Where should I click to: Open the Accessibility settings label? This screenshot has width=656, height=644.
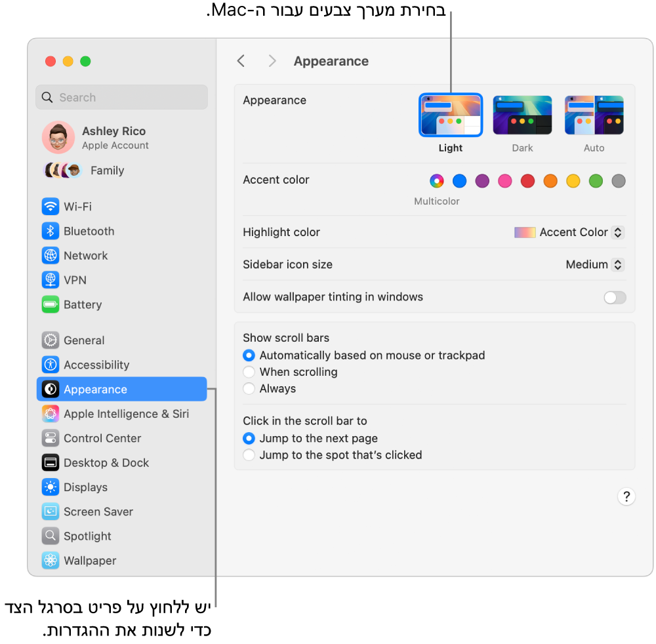(x=96, y=365)
